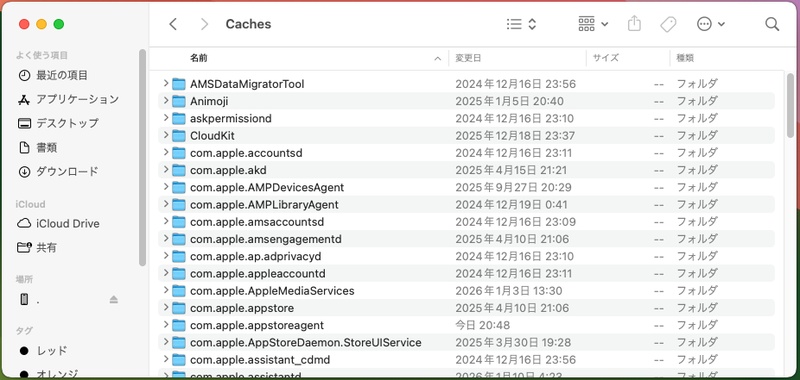800x380 pixels.
Task: Click the date 今日 20:48
Action: 483,325
